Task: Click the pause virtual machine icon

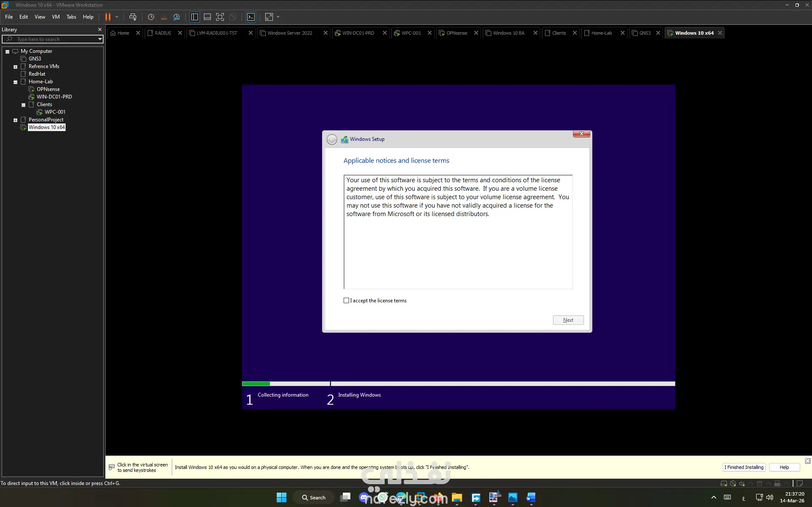Action: pos(108,17)
